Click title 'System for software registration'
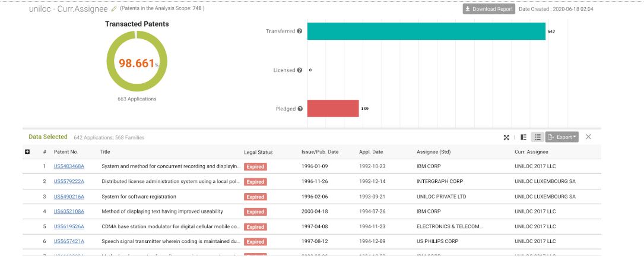Screen dimensions: 644x265 (x=139, y=197)
